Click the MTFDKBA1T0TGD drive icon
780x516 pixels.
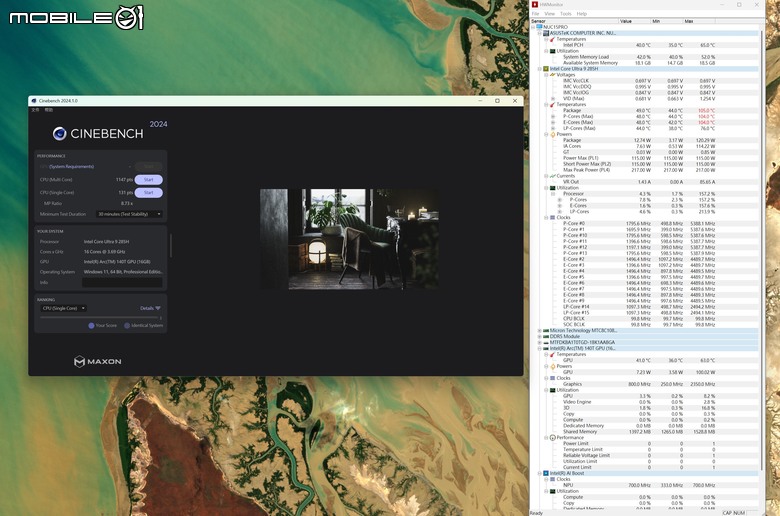[x=546, y=342]
